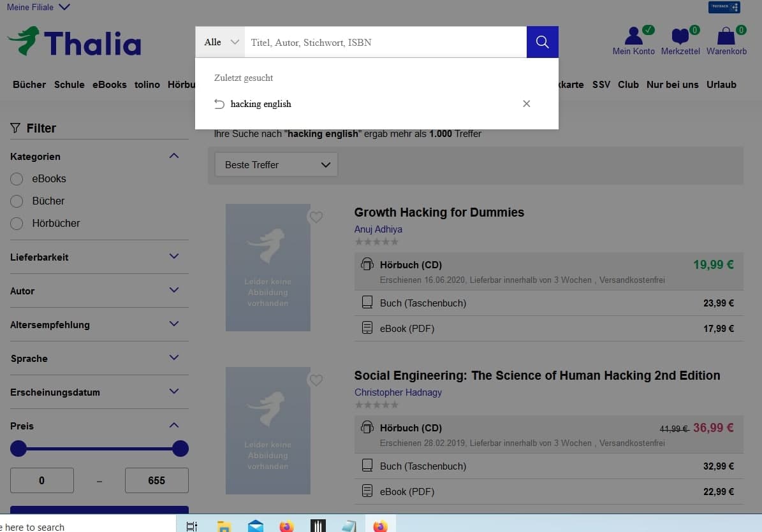Select the Bücher category filter
This screenshot has width=762, height=532.
(x=17, y=201)
